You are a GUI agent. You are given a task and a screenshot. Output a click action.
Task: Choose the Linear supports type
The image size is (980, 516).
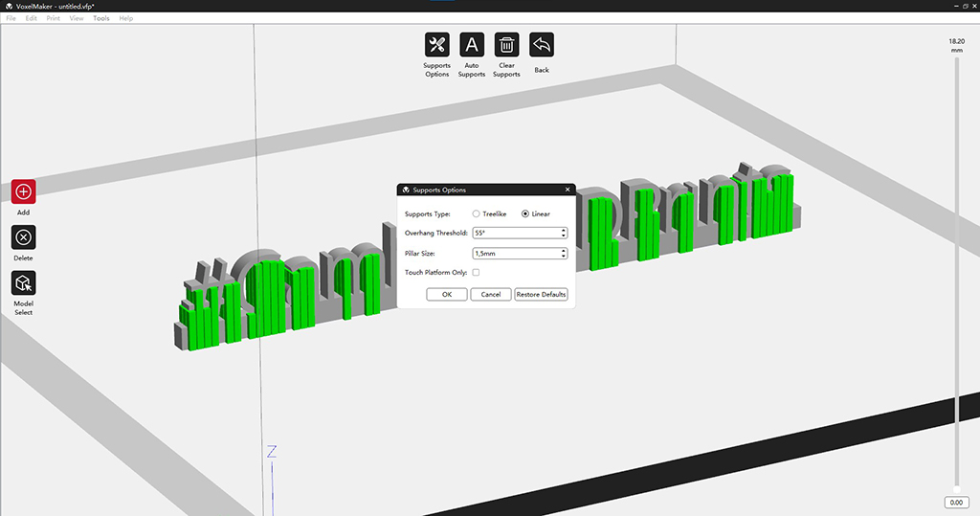tap(525, 213)
